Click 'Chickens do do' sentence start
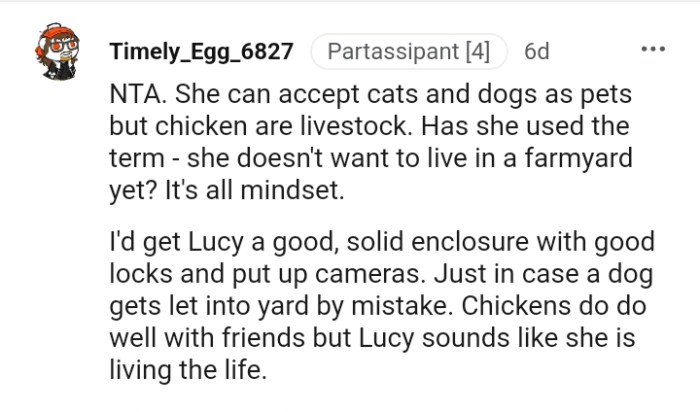Image resolution: width=700 pixels, height=412 pixels. coord(554,306)
